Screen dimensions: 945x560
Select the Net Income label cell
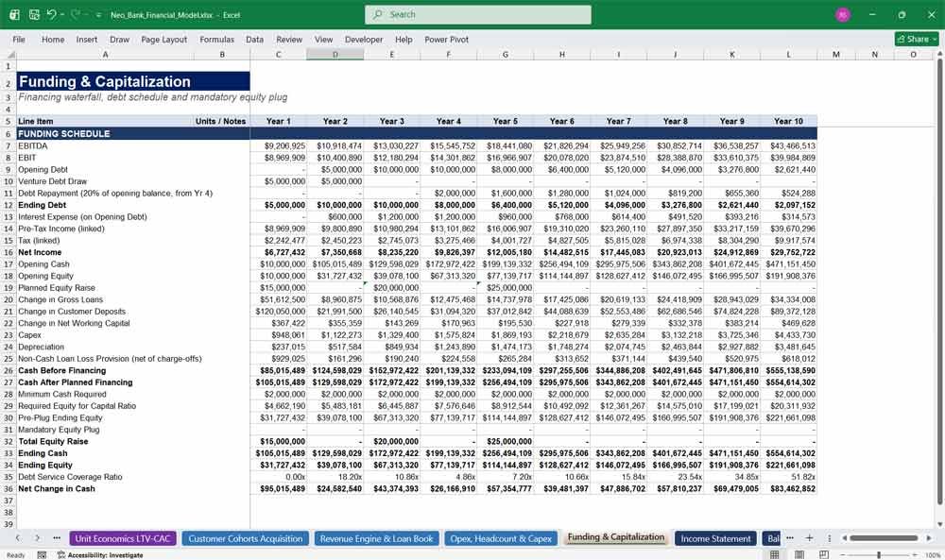pyautogui.click(x=105, y=252)
